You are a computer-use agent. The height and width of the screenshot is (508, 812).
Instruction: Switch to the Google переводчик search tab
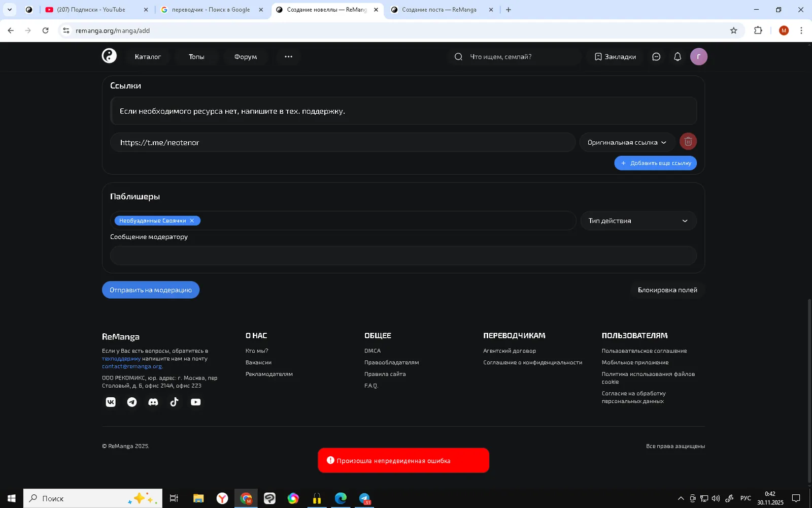[211, 10]
